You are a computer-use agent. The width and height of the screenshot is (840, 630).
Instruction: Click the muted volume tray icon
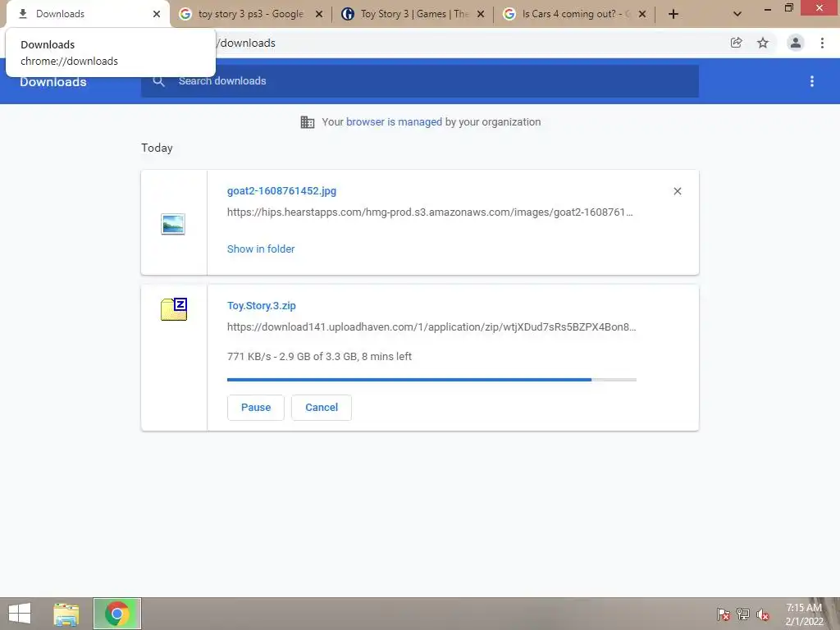coord(763,614)
